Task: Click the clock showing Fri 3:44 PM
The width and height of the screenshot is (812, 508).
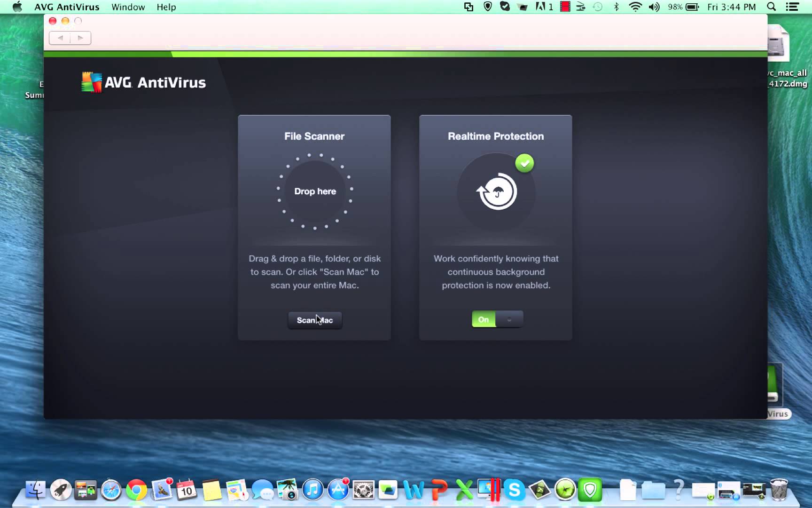Action: [x=731, y=7]
